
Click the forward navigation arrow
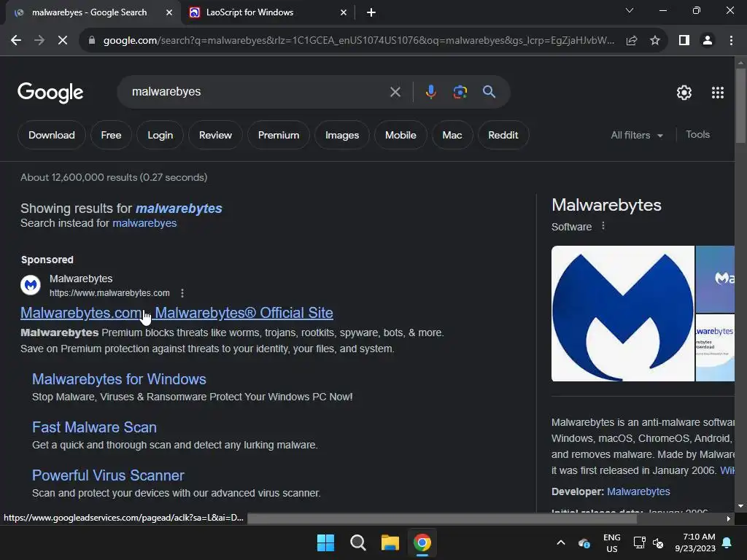coord(39,41)
